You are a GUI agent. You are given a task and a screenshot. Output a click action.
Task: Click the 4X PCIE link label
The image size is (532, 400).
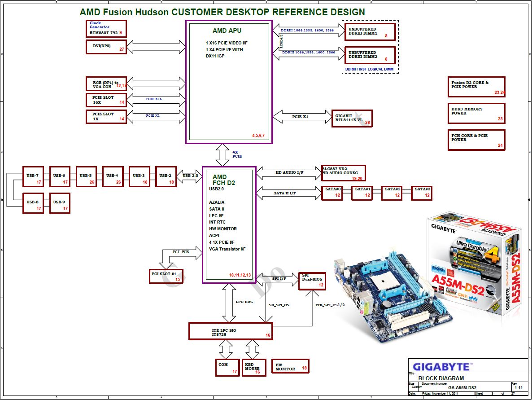[x=237, y=154]
